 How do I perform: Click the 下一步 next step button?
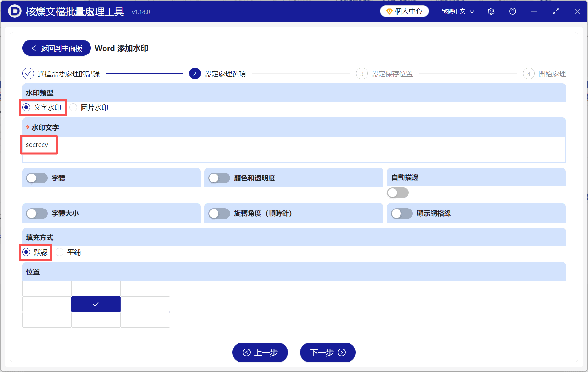pos(327,352)
